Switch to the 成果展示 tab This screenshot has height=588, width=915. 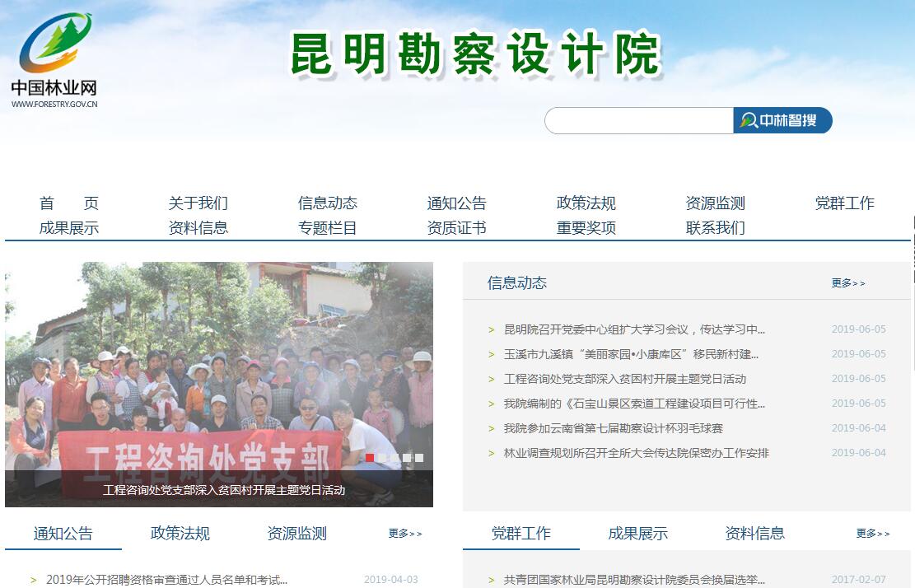coord(637,533)
